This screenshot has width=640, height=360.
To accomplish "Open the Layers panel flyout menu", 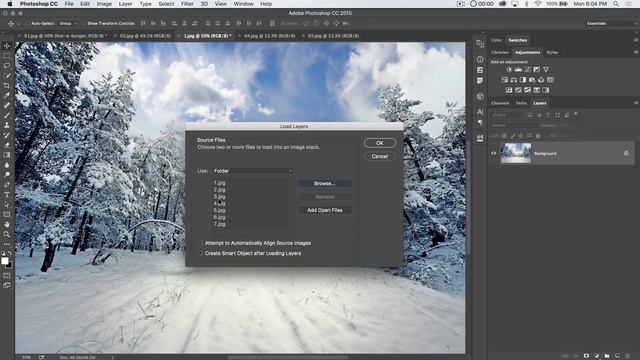I will [x=636, y=103].
